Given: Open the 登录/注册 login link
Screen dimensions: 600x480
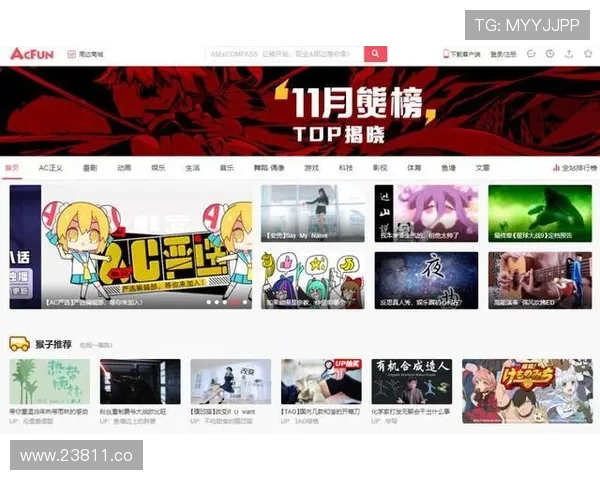Looking at the screenshot, I should [x=503, y=54].
